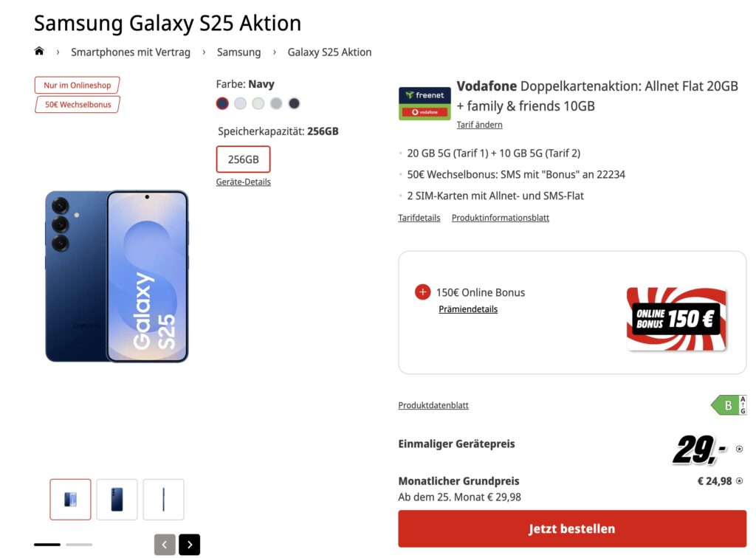Select the phone back view thumbnail
Viewport: 756px width, 558px height.
pos(117,500)
